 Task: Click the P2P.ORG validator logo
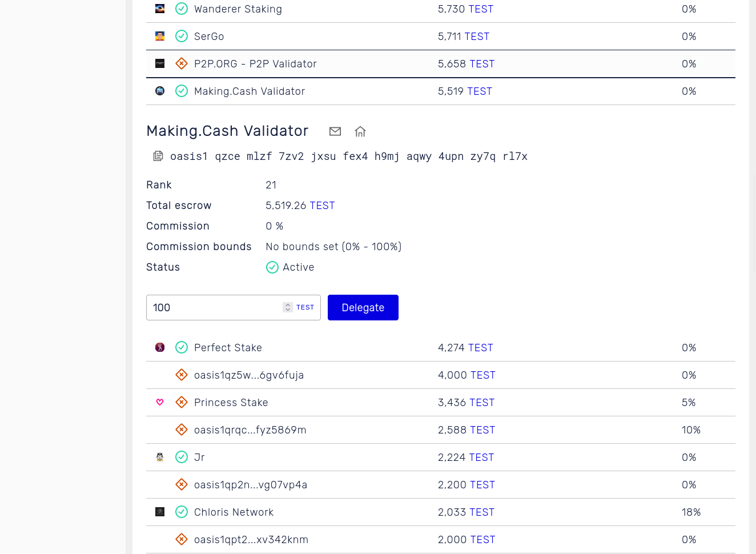(x=159, y=63)
